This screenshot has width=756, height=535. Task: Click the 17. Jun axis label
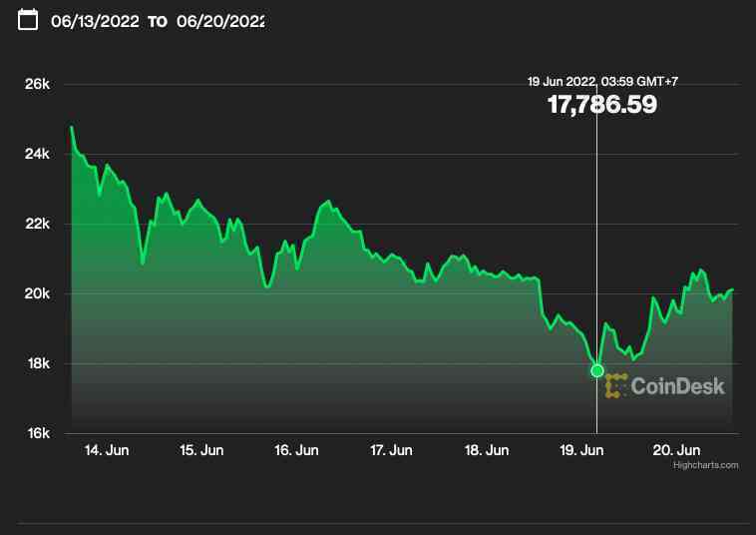click(x=391, y=450)
